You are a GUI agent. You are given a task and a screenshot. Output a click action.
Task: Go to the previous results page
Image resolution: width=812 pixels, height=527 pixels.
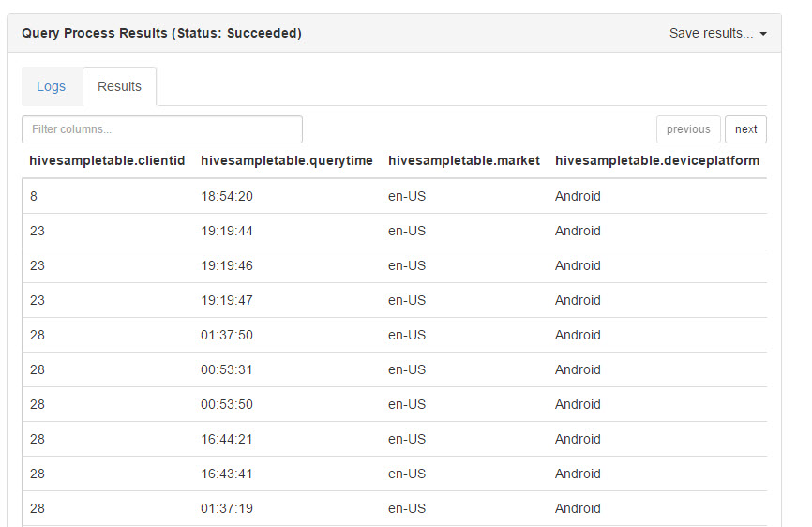(x=688, y=129)
